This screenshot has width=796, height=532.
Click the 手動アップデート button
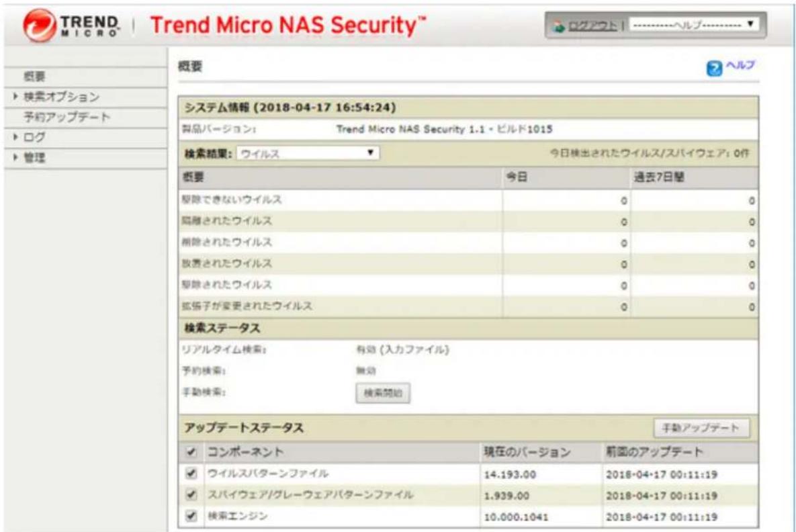(x=701, y=428)
